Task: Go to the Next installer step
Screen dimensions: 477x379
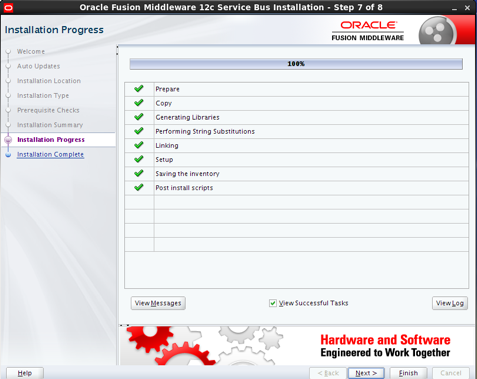Action: [x=366, y=373]
